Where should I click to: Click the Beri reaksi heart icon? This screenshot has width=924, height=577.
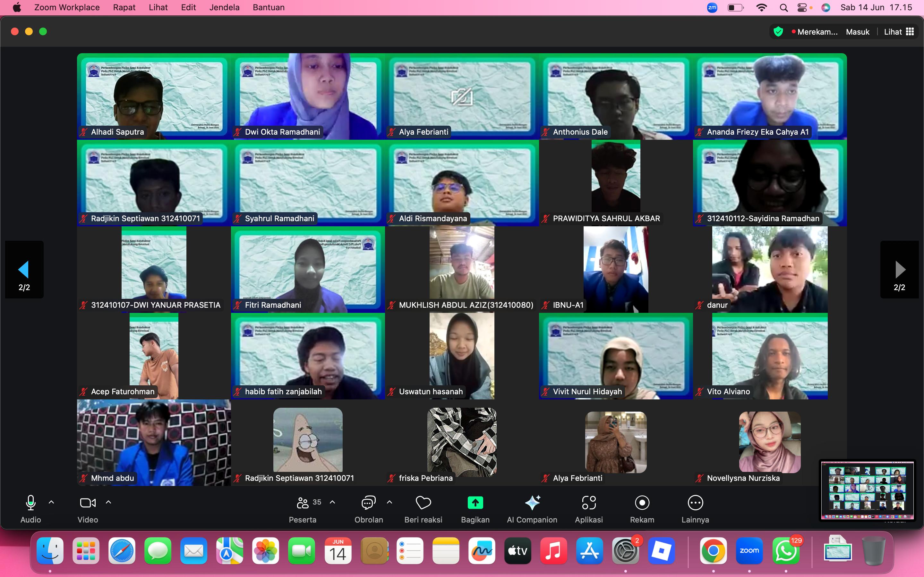click(x=423, y=503)
